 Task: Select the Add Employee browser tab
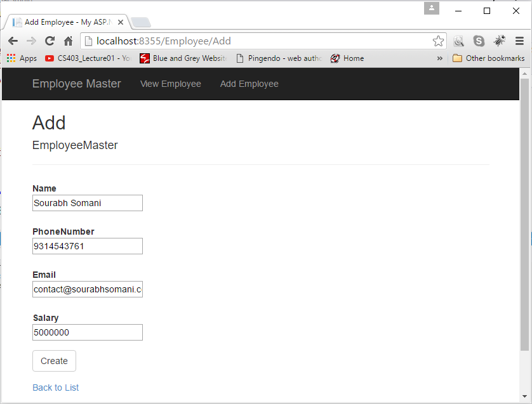(66, 22)
